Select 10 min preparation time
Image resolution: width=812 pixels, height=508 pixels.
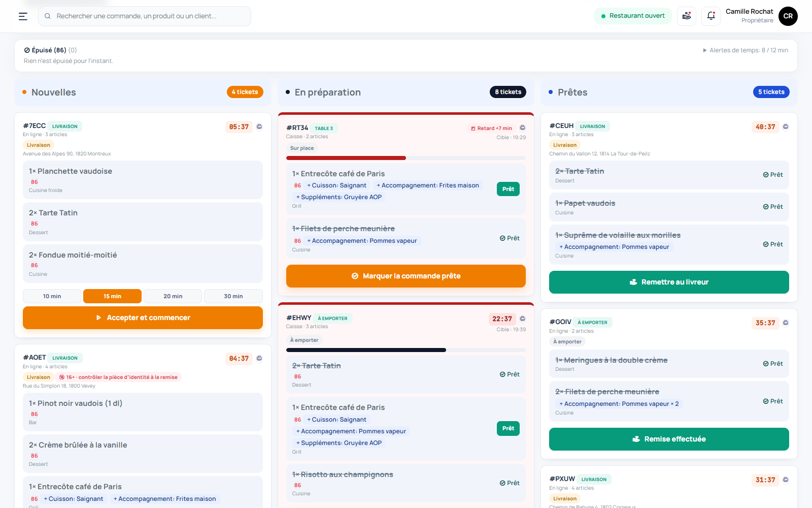pos(52,296)
